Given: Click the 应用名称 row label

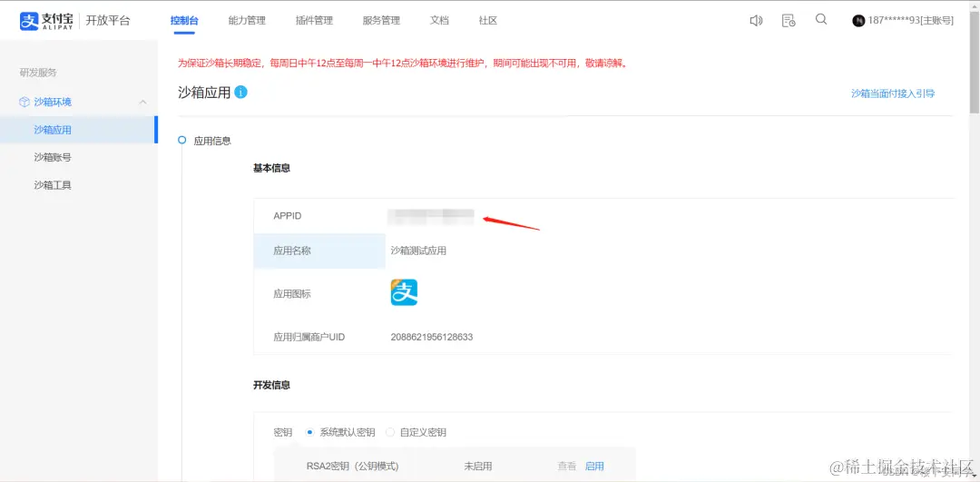Looking at the screenshot, I should [292, 251].
